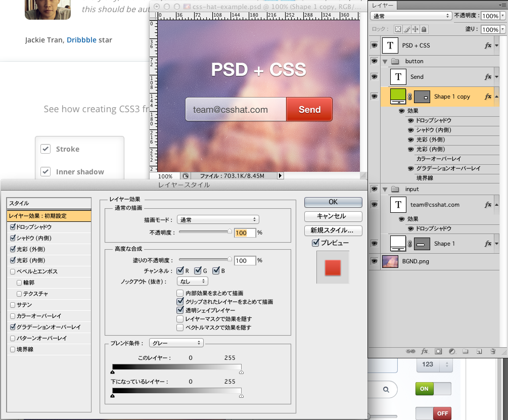Select レイヤー効果：初期設定 in style list
The width and height of the screenshot is (508, 420).
coord(49,216)
